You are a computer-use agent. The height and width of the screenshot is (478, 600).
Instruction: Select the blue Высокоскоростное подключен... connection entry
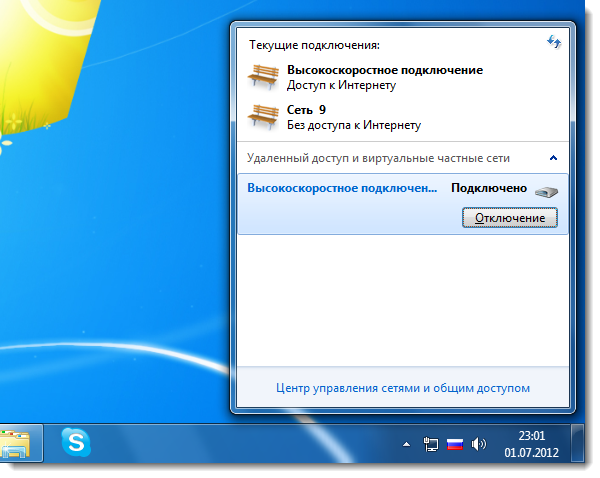click(342, 188)
